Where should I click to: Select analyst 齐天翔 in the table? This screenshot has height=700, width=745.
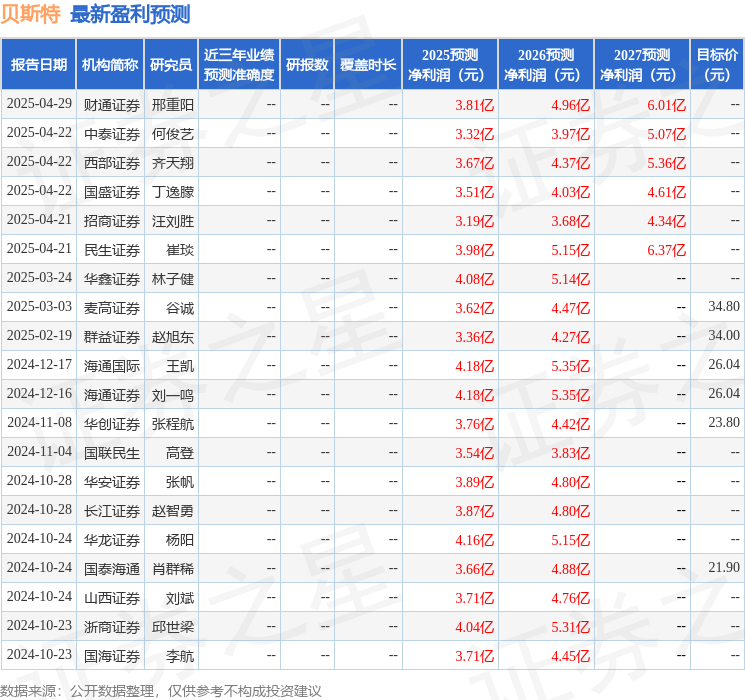[172, 163]
